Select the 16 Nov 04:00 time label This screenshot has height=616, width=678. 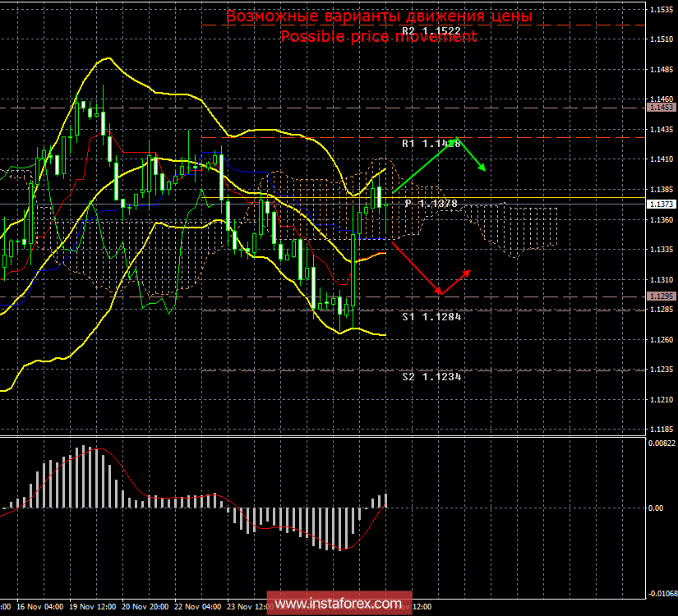pos(39,606)
